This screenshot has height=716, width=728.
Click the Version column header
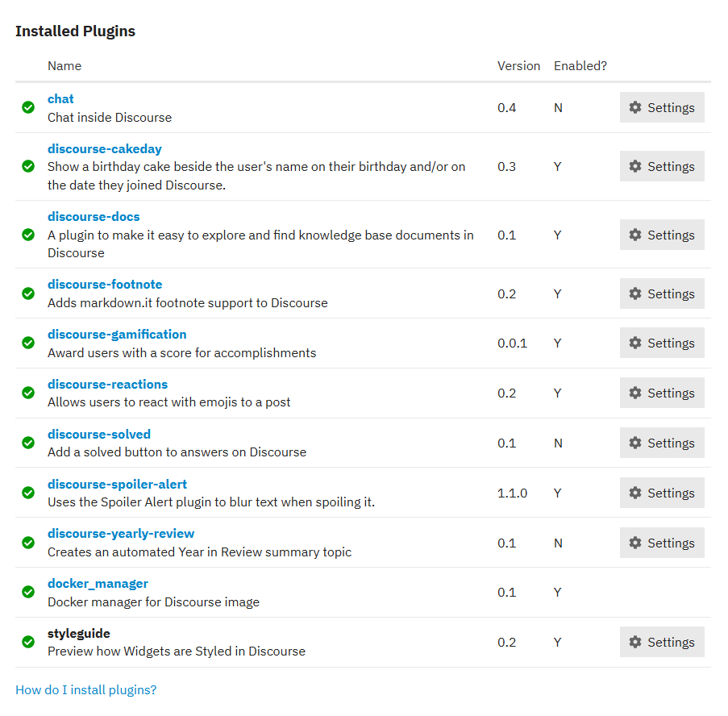(518, 66)
